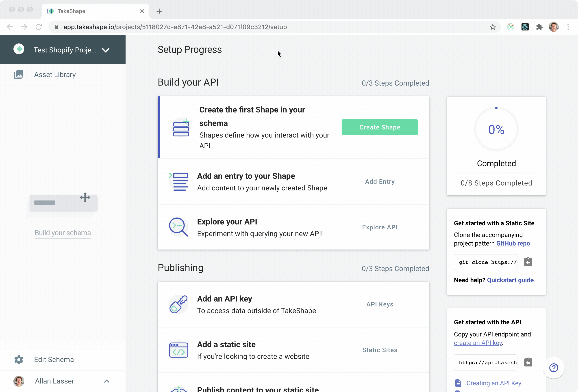578x392 pixels.
Task: Click the create an API key link
Action: 478,343
